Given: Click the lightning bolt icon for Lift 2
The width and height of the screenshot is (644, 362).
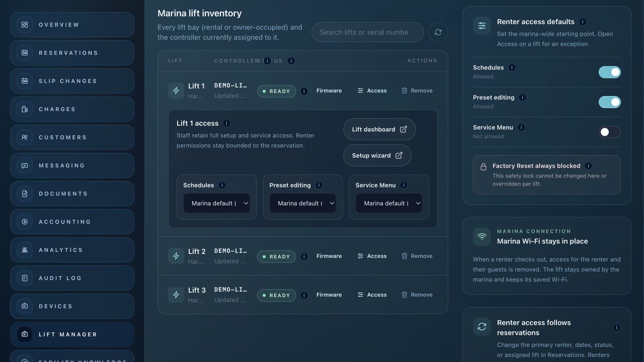Looking at the screenshot, I should point(176,256).
